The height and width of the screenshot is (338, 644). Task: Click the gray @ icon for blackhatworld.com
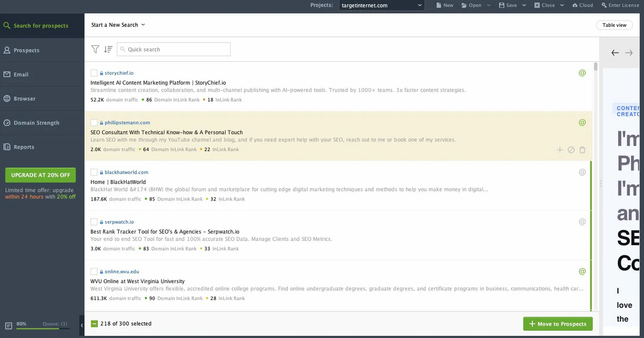(582, 172)
